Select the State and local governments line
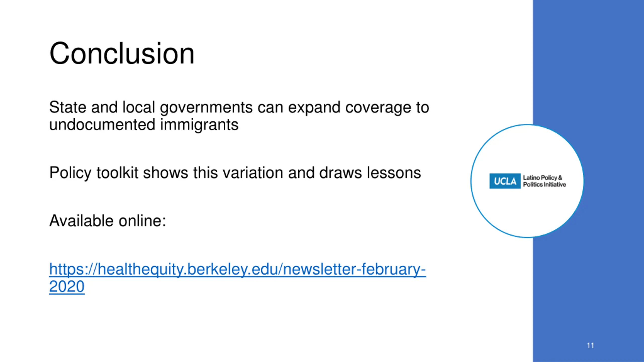Image resolution: width=644 pixels, height=362 pixels. (x=239, y=108)
